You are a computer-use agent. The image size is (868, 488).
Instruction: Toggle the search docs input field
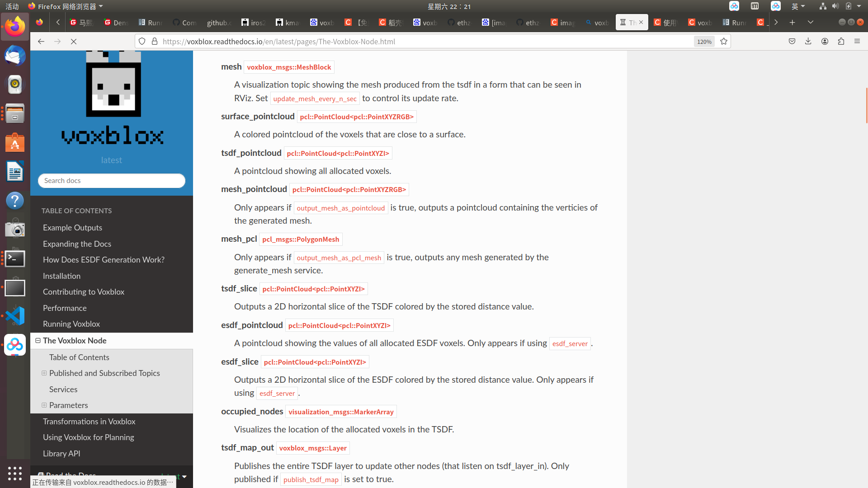click(112, 181)
